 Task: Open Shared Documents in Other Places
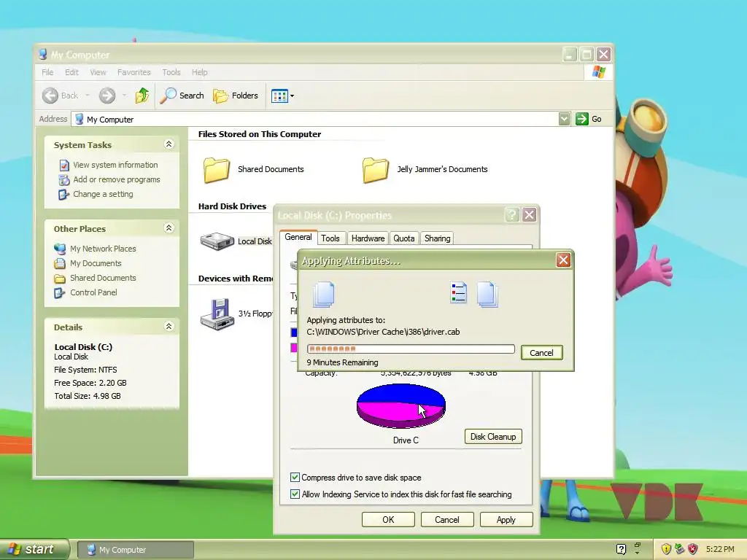(103, 278)
